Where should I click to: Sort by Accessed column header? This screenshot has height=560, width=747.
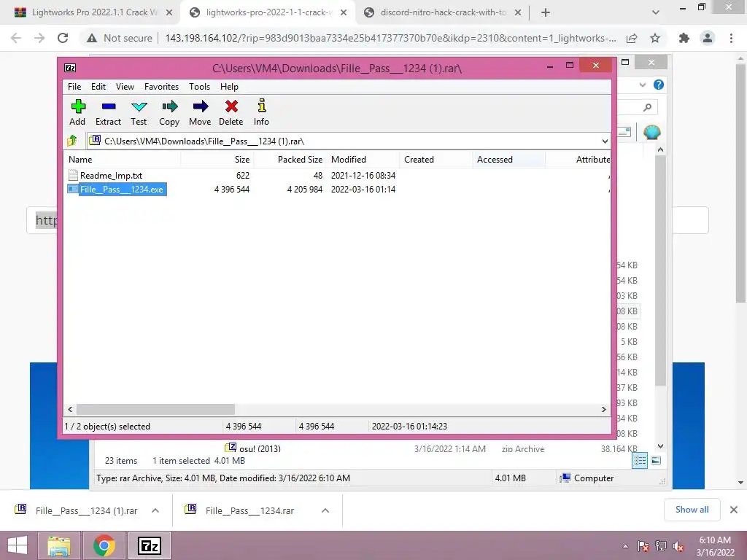click(x=508, y=160)
